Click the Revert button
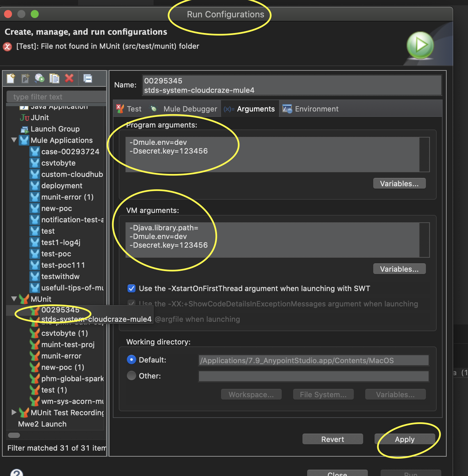 332,439
